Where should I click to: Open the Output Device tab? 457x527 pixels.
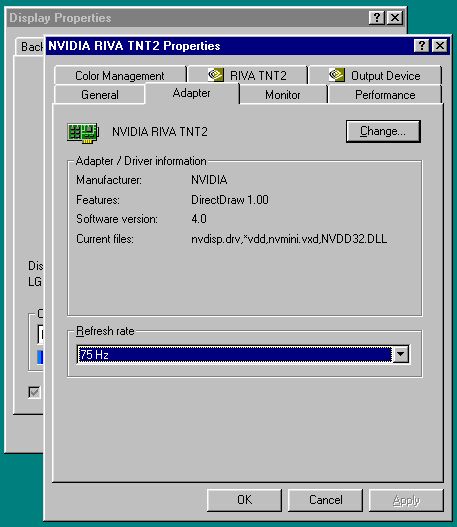tap(375, 75)
